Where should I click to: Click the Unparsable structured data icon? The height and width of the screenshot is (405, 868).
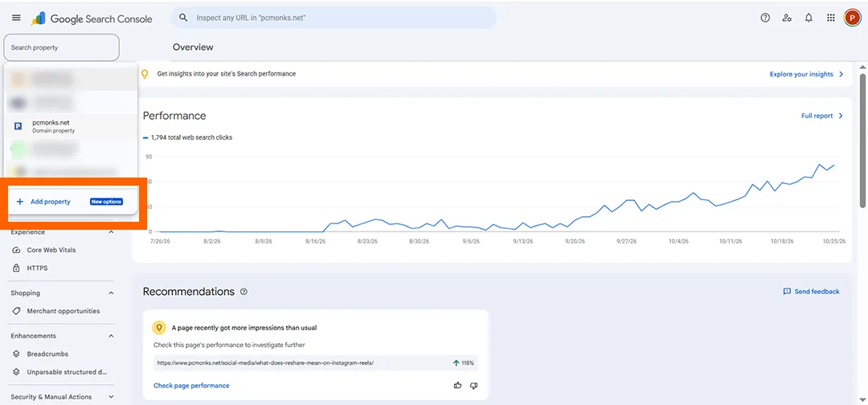16,372
